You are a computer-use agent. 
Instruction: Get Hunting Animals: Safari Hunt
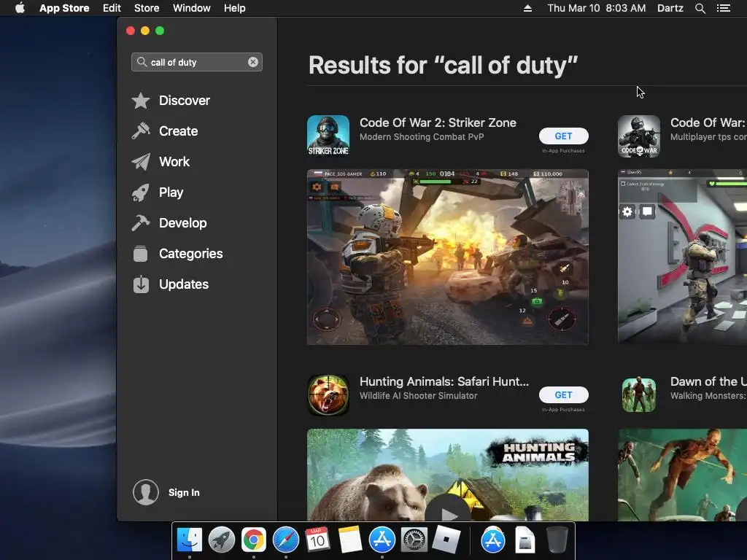tap(564, 394)
